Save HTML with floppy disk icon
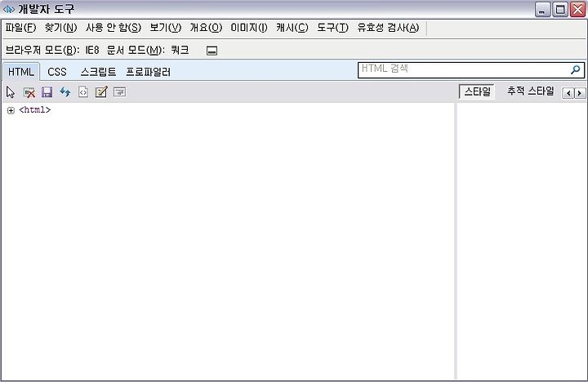 click(47, 92)
